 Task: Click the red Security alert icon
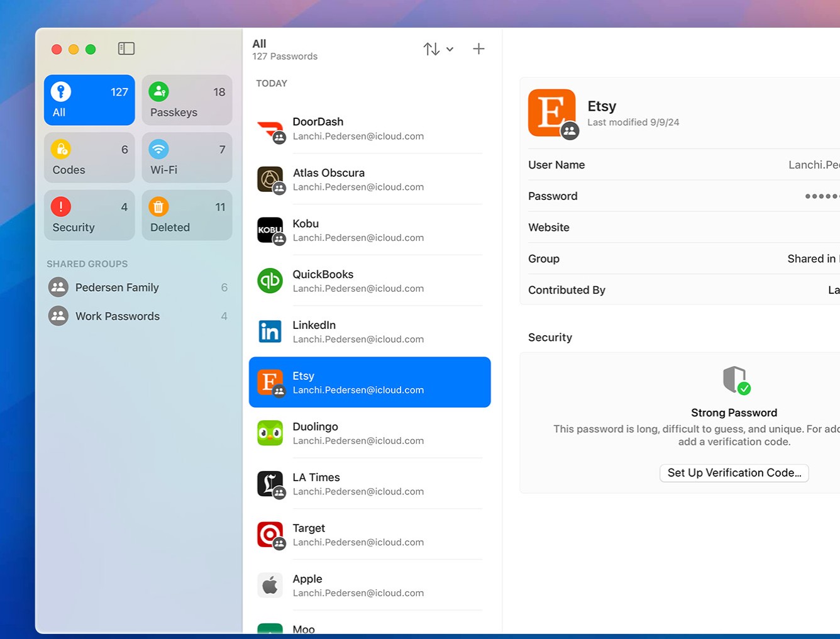(x=61, y=206)
